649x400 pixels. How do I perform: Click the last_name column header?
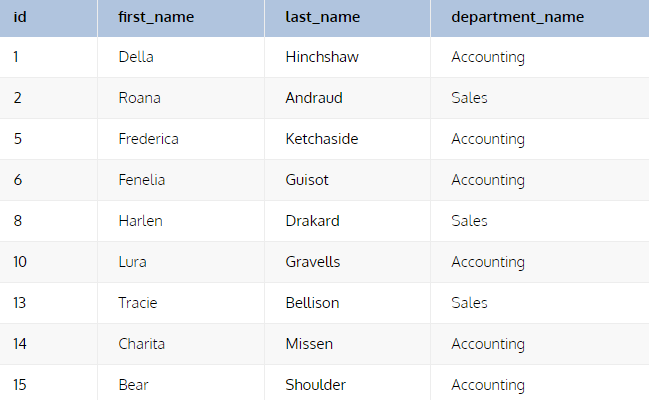(323, 17)
